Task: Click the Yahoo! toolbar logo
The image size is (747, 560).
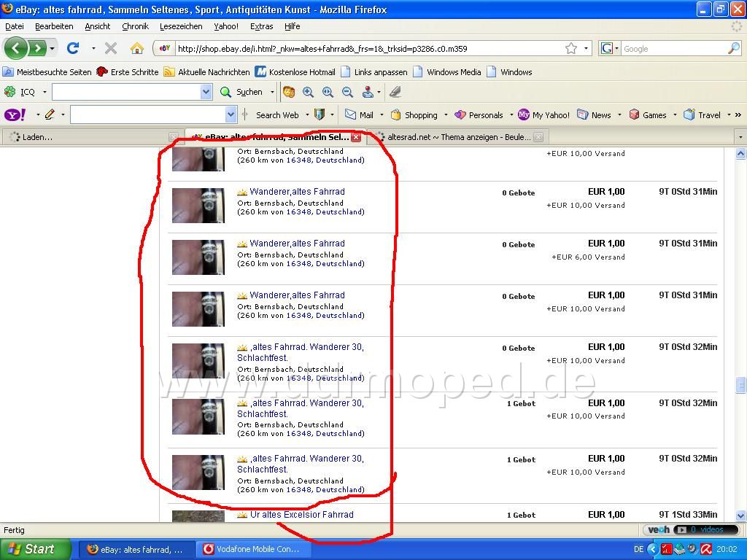Action: click(15, 114)
